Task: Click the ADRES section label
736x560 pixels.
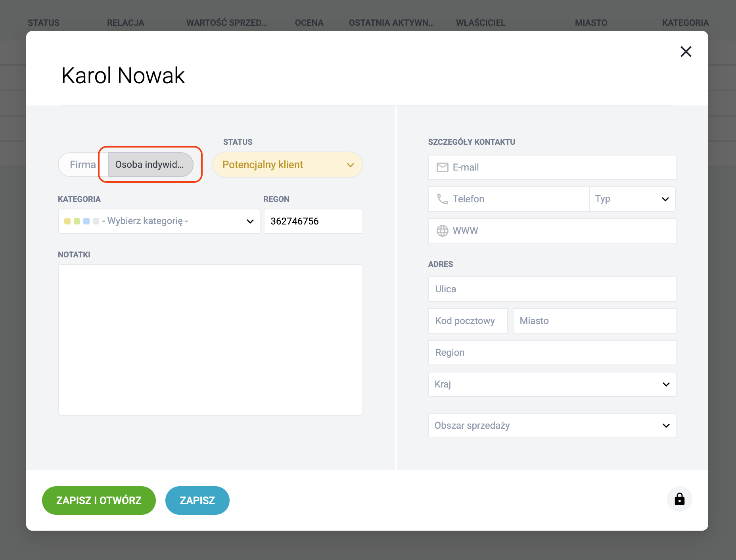Action: 441,264
